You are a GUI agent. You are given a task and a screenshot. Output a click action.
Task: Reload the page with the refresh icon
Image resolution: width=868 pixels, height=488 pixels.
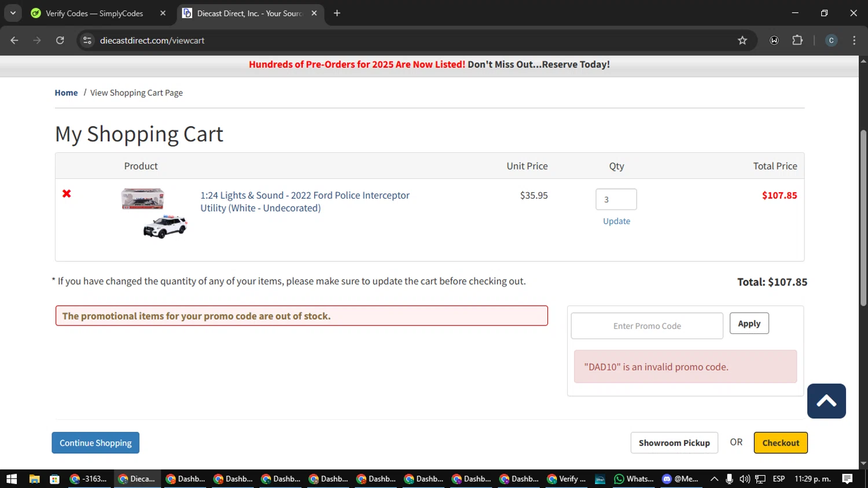[60, 41]
